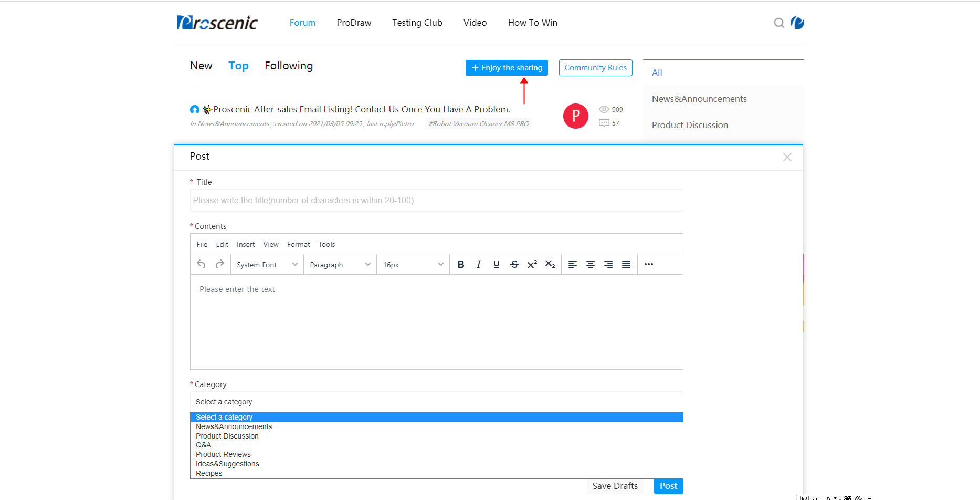
Task: Go to Video nav item
Action: coord(475,23)
